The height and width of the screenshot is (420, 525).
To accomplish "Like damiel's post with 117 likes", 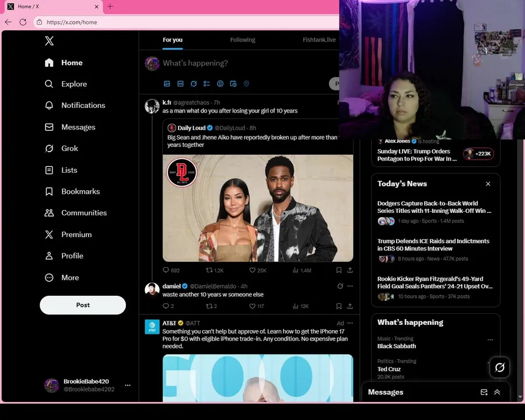I will (257, 306).
